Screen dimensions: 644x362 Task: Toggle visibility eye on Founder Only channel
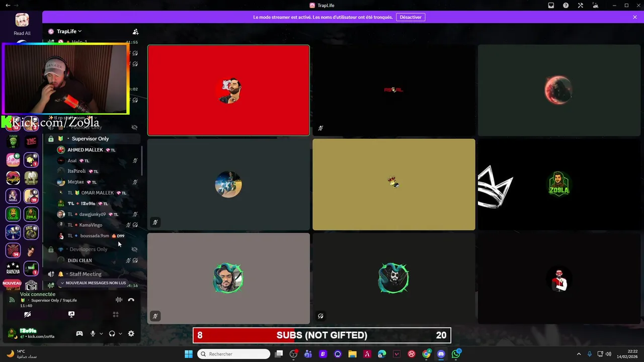point(134,128)
